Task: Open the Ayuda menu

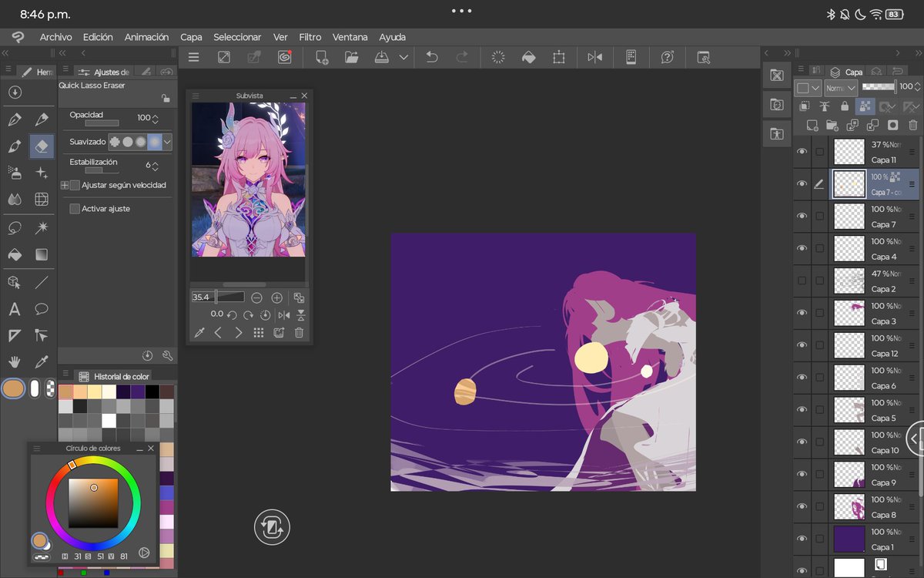Action: pos(392,37)
